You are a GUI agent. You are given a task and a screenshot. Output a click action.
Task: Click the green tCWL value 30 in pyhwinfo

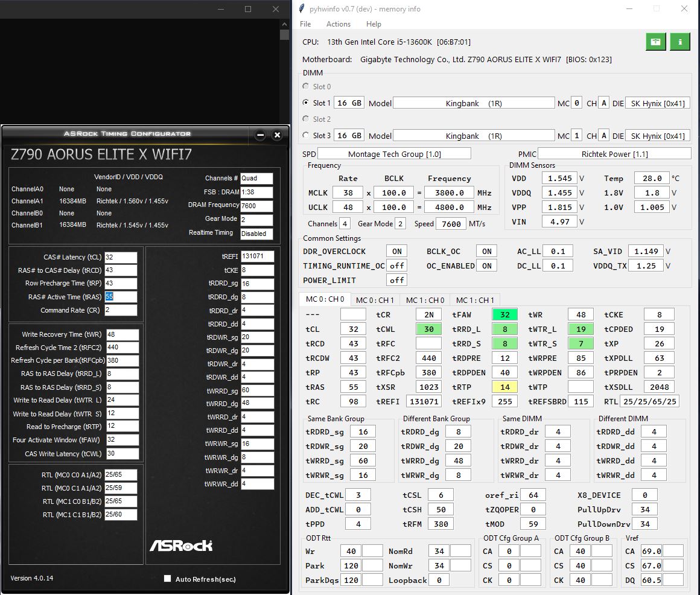coord(428,329)
